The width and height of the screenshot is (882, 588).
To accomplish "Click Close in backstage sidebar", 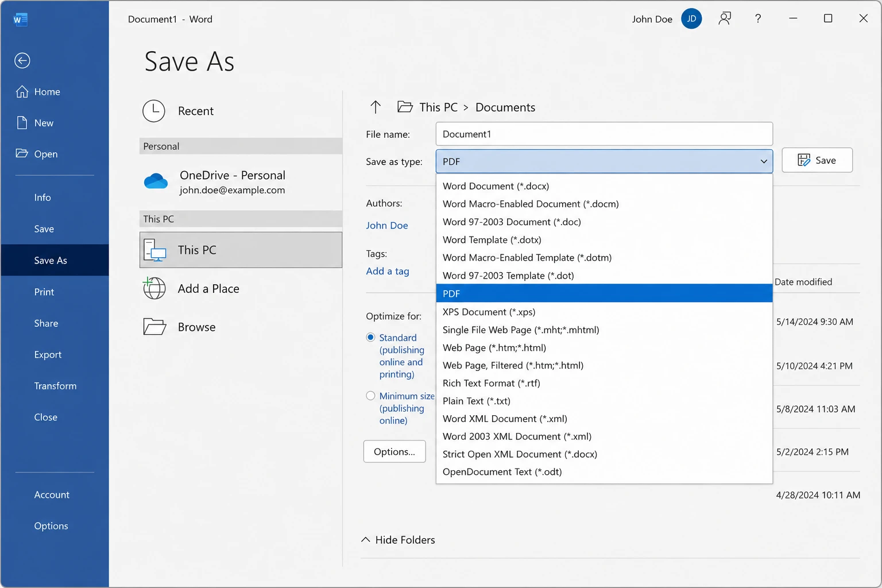I will (x=55, y=417).
